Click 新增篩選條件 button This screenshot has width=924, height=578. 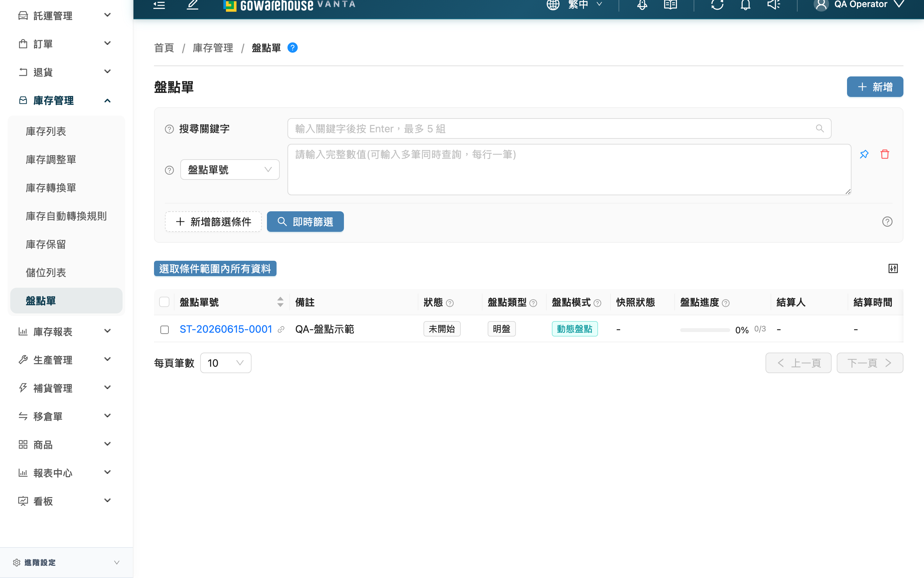coord(213,222)
